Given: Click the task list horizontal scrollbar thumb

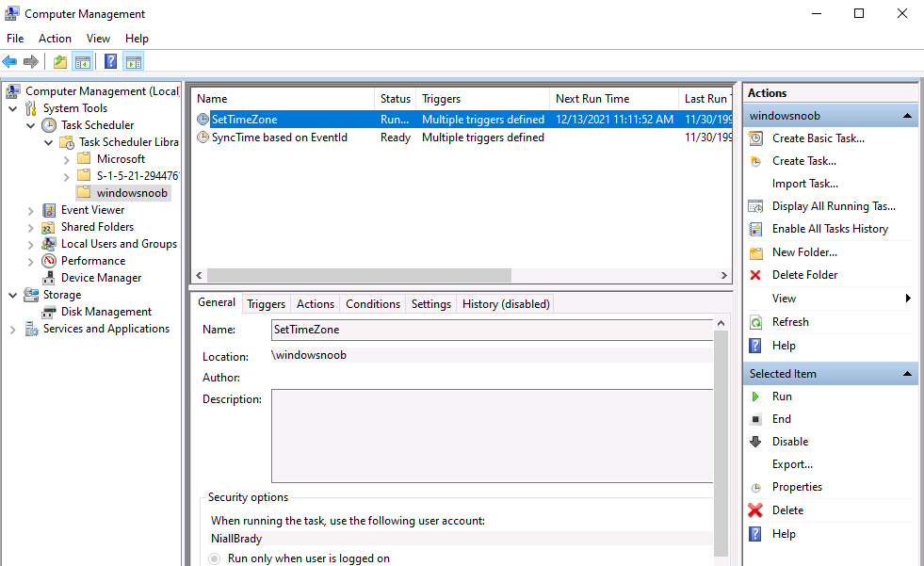Looking at the screenshot, I should pyautogui.click(x=359, y=276).
